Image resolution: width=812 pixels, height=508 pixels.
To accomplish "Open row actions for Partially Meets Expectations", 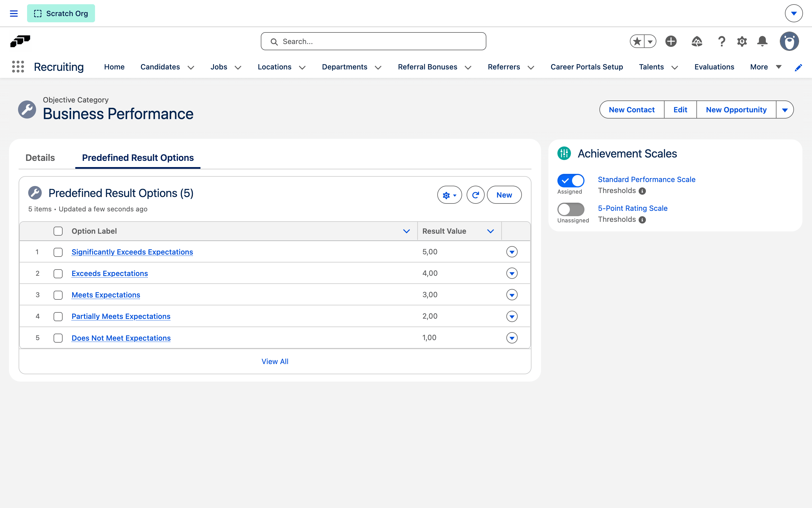I will (x=512, y=316).
